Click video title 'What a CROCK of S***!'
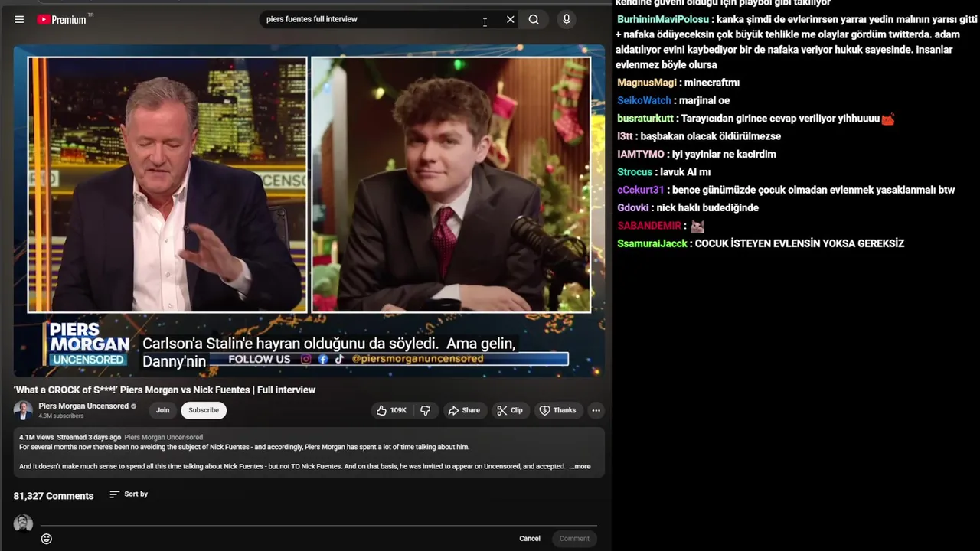 (165, 390)
